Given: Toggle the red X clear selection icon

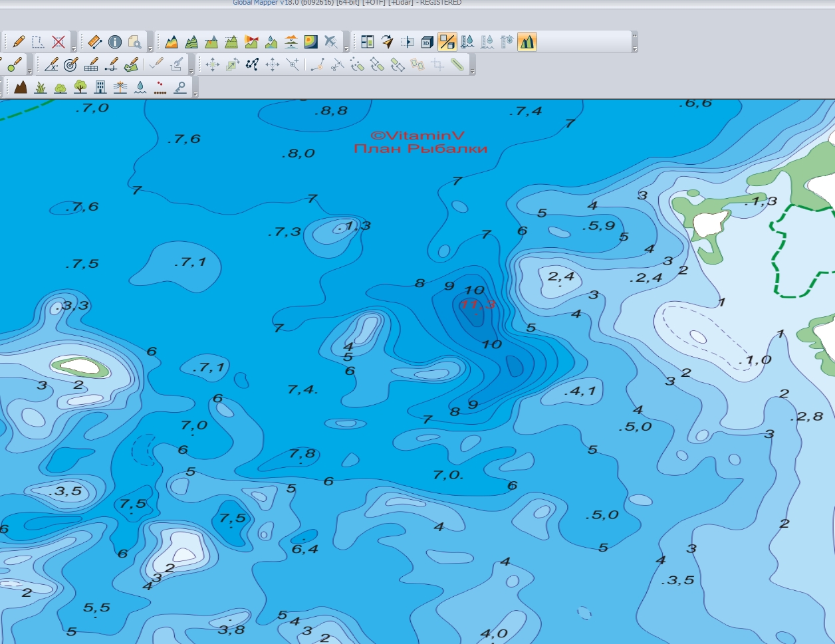Looking at the screenshot, I should [59, 42].
